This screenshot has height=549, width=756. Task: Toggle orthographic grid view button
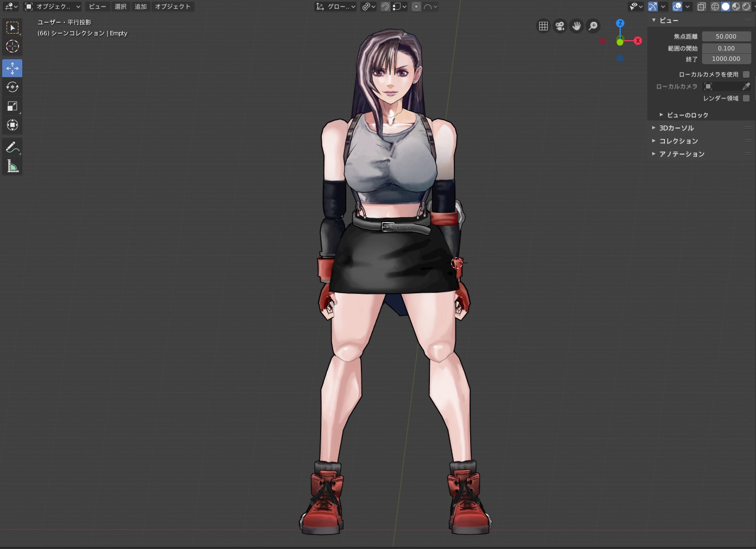(x=543, y=26)
